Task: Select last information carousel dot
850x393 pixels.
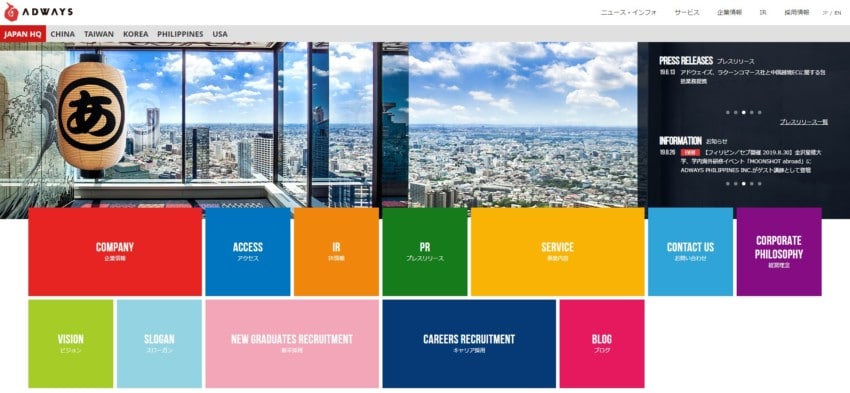Action: click(759, 183)
